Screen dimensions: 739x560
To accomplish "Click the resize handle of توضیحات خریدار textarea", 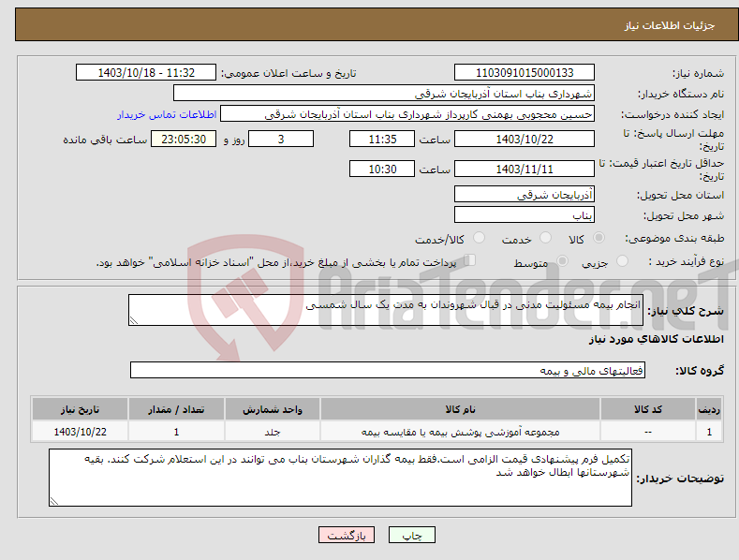I will coord(54,502).
